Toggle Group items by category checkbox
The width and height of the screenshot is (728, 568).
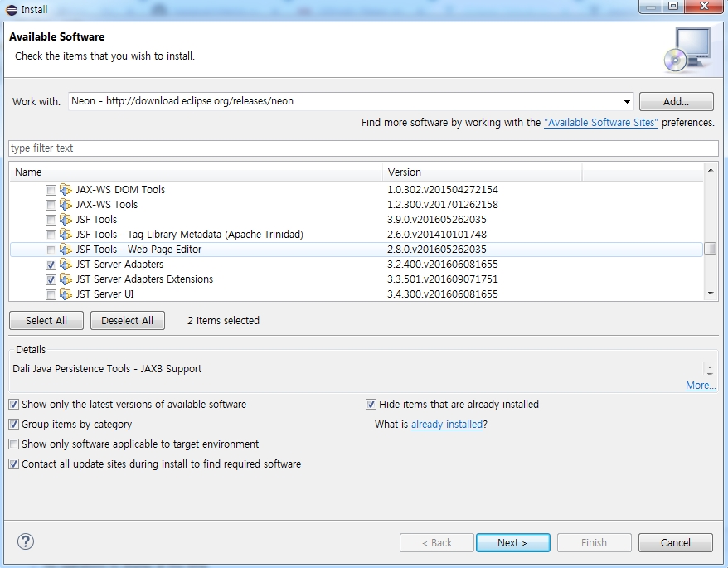(14, 424)
